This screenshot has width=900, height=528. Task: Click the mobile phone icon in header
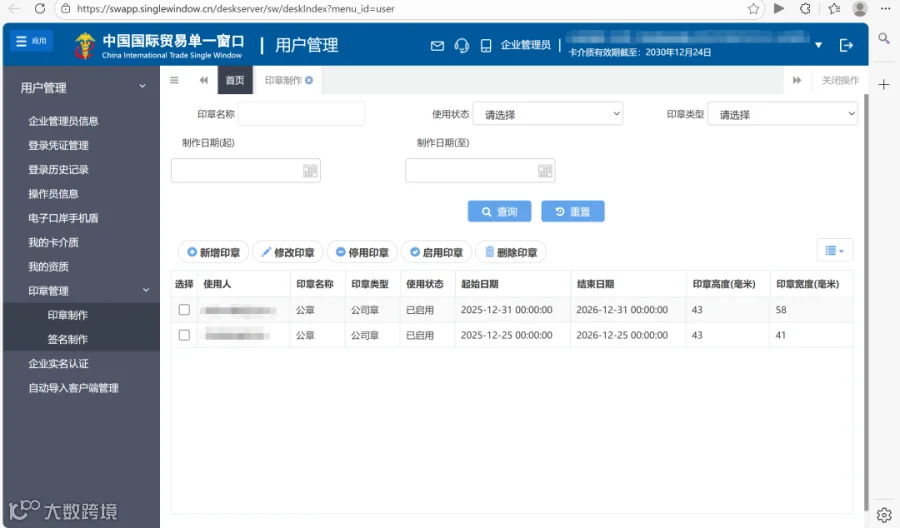(x=486, y=45)
